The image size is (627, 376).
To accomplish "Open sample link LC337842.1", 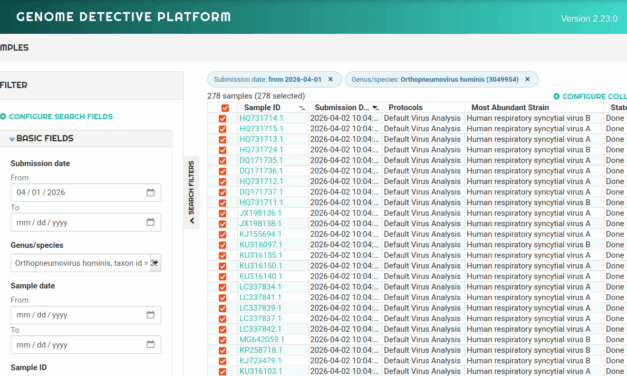I will tap(260, 329).
